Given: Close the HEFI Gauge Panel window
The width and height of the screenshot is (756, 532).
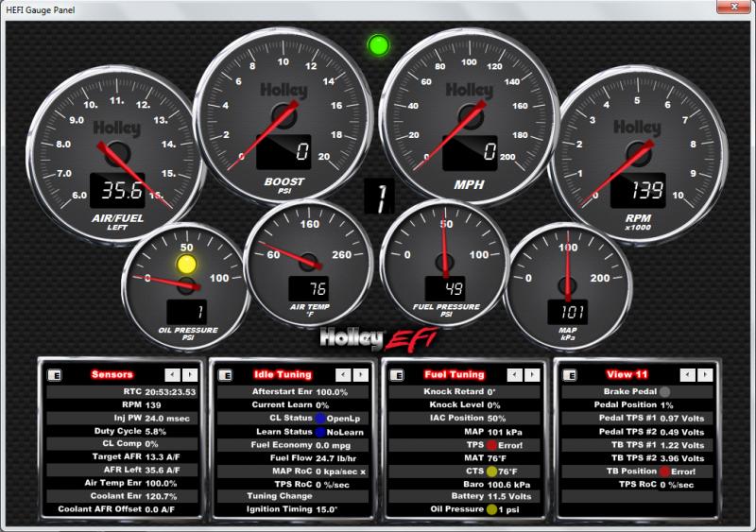Looking at the screenshot, I should click(733, 7).
